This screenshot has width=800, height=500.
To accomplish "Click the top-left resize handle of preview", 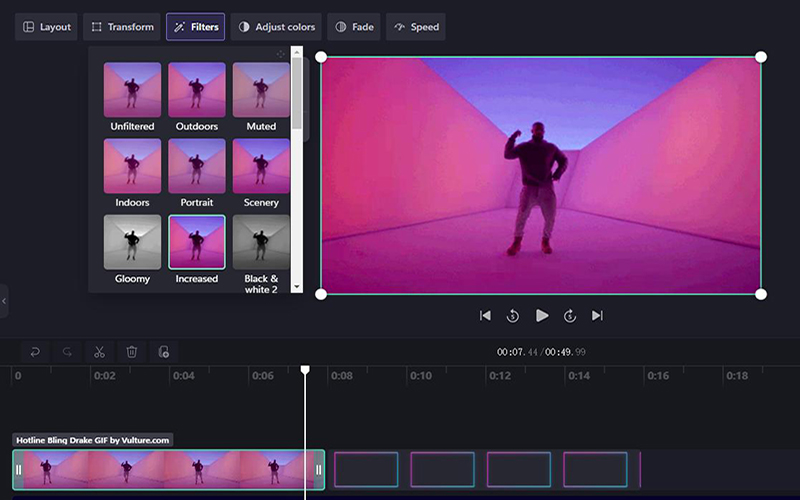I will [321, 57].
